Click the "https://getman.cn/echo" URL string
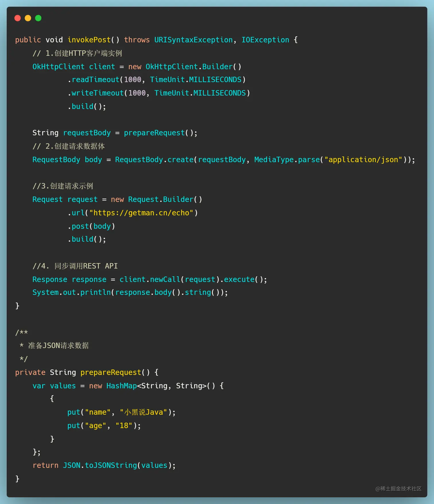 [x=141, y=213]
